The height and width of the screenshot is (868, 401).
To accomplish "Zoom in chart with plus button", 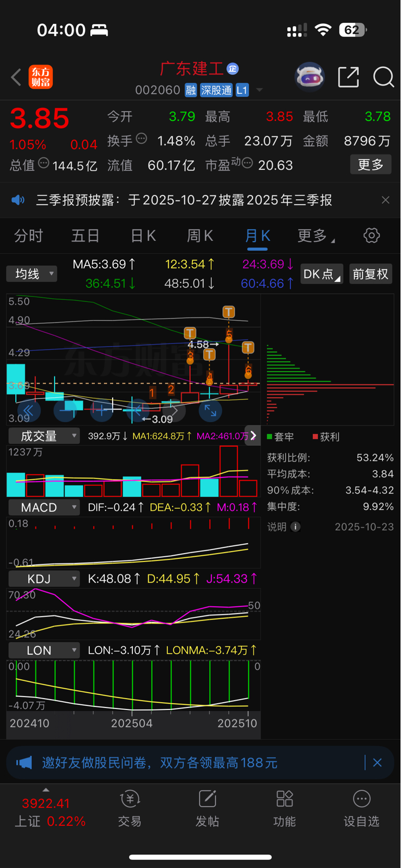I will click(102, 411).
